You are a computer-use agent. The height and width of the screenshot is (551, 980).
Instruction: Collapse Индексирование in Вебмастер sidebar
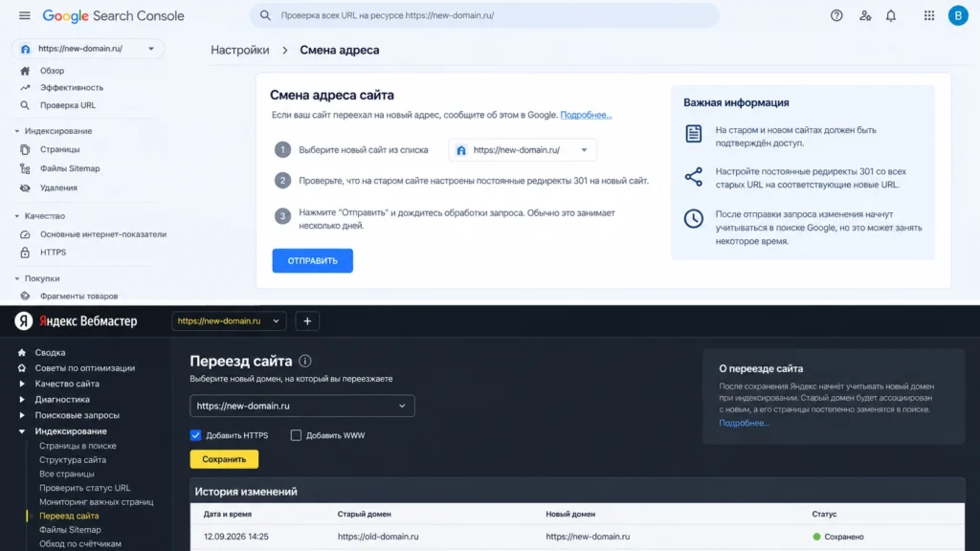coord(22,431)
